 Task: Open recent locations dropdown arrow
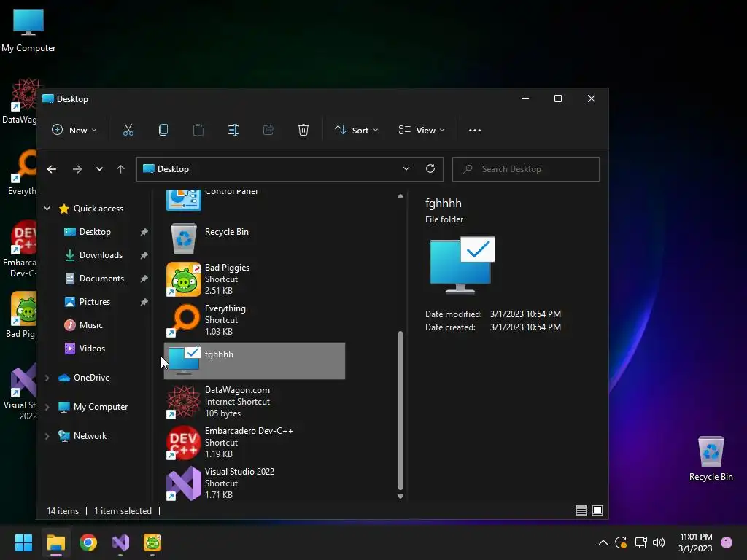click(x=99, y=169)
